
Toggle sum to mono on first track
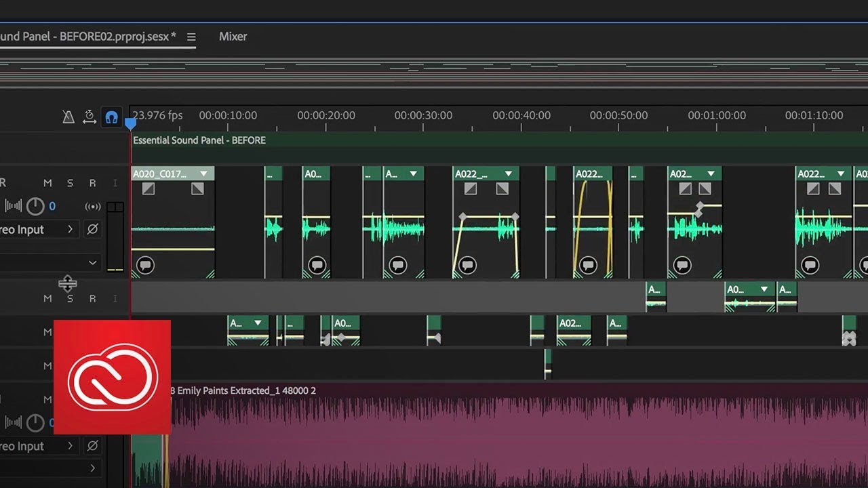click(92, 206)
